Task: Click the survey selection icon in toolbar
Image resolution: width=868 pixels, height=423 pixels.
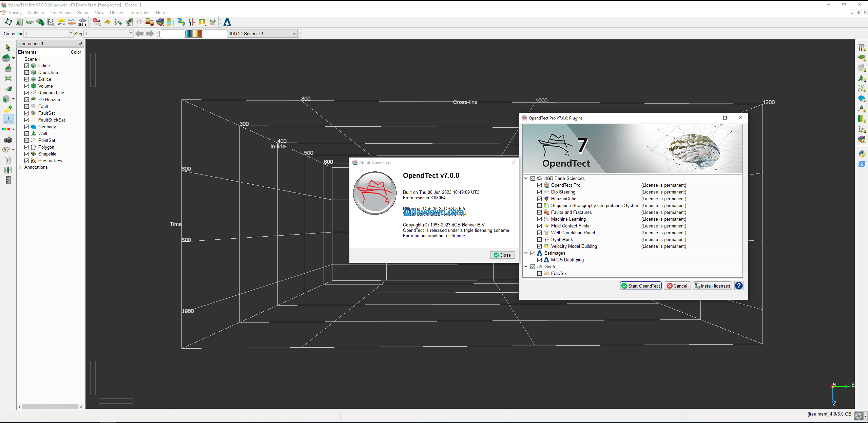Action: click(8, 22)
